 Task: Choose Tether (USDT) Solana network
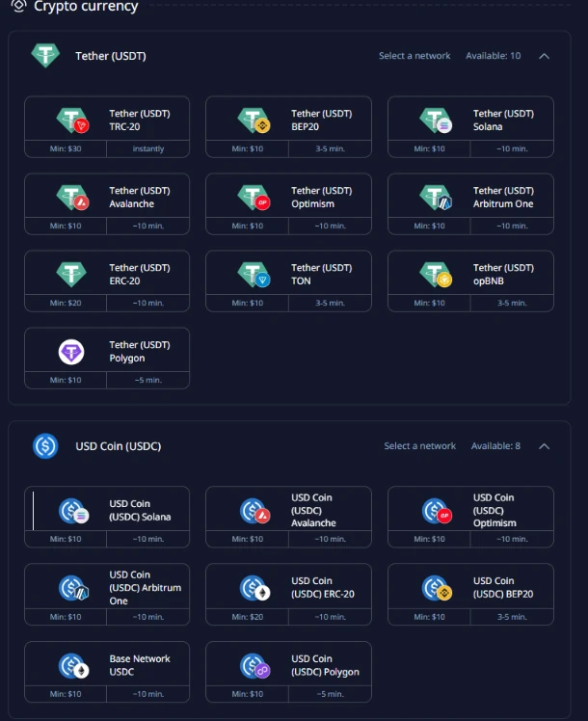[470, 127]
